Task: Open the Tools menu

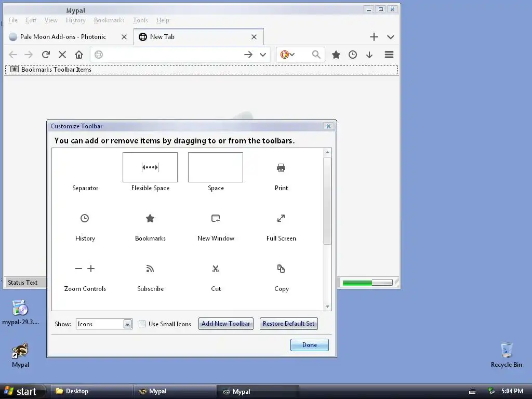Action: click(140, 20)
